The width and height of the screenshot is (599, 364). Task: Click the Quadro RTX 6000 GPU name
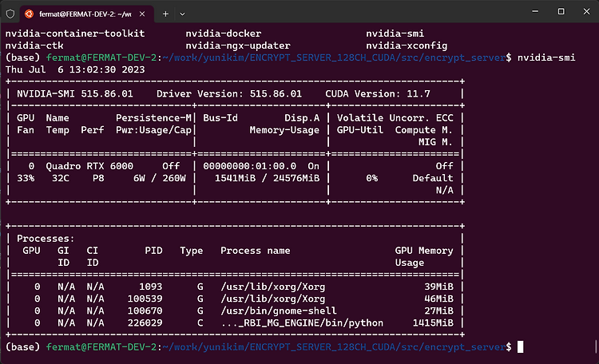pos(89,166)
